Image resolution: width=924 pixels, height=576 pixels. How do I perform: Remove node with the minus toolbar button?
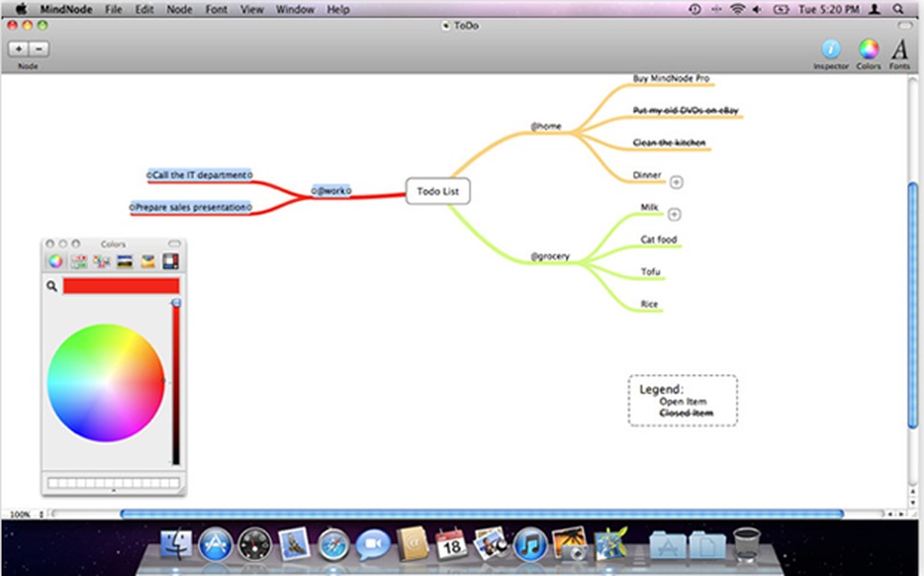39,49
